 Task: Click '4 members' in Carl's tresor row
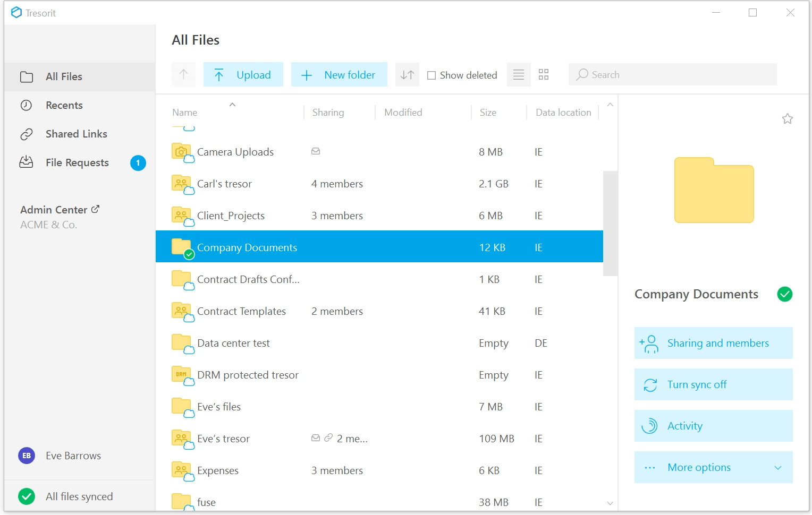(x=337, y=184)
